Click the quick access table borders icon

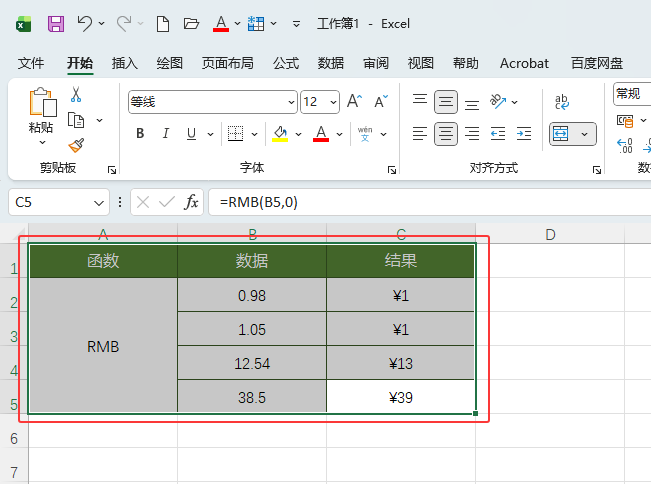click(x=256, y=24)
